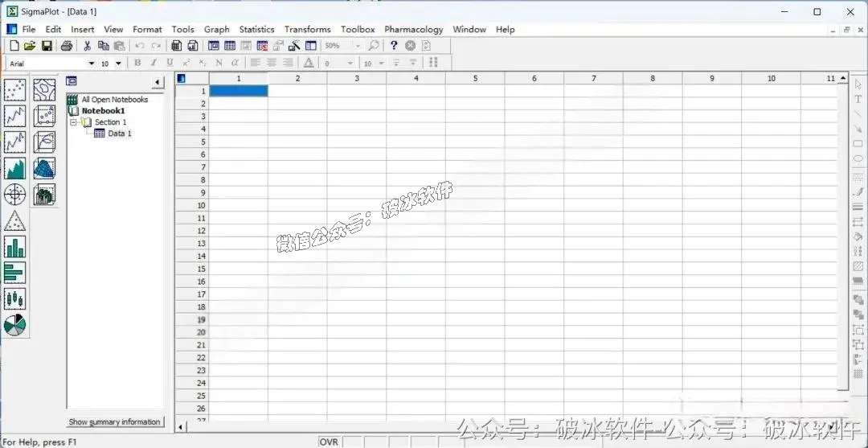Click the select-all worksheet corner box

tap(192, 79)
